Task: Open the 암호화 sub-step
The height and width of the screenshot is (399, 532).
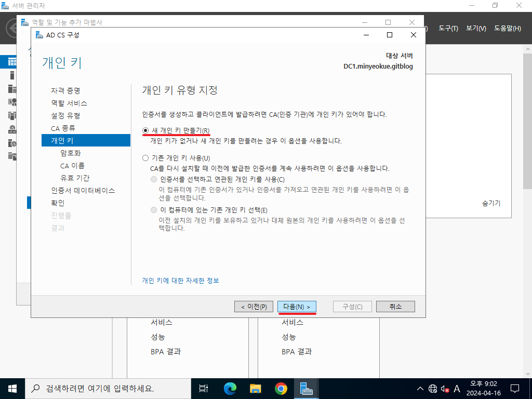Action: 71,153
